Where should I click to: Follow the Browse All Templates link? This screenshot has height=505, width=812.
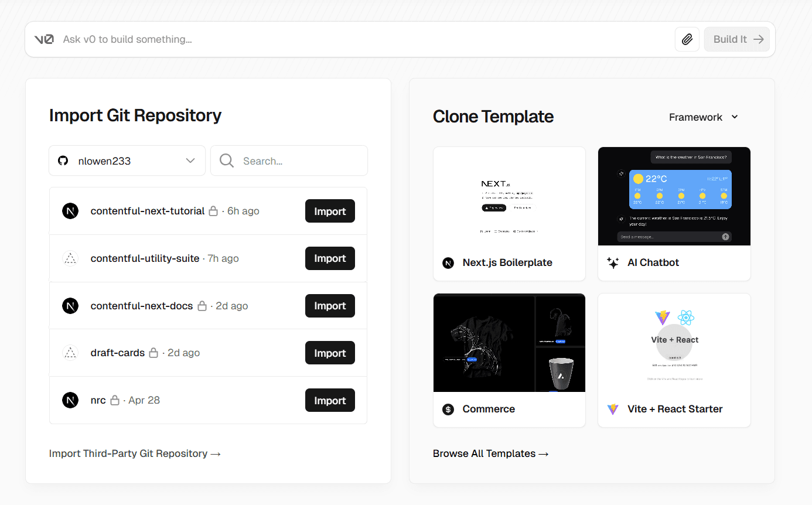coord(490,453)
